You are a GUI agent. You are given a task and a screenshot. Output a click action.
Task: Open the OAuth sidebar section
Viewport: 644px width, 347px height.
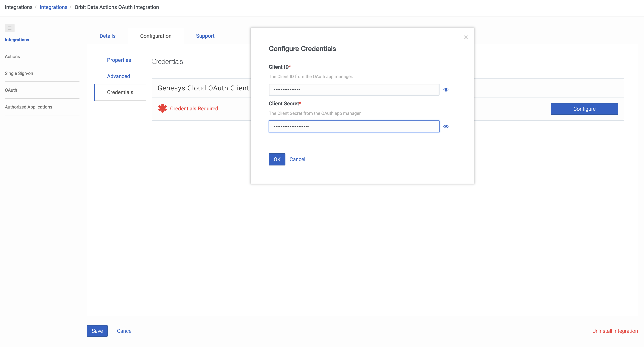11,90
